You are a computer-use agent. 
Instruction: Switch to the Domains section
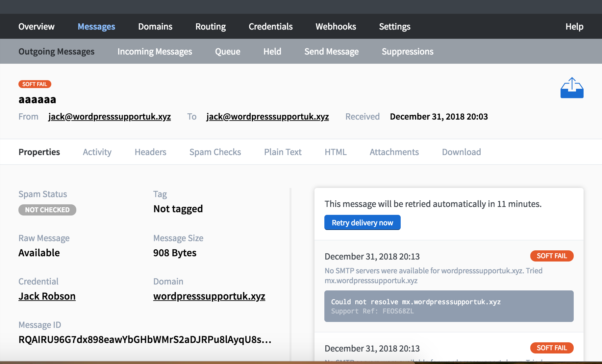click(155, 26)
